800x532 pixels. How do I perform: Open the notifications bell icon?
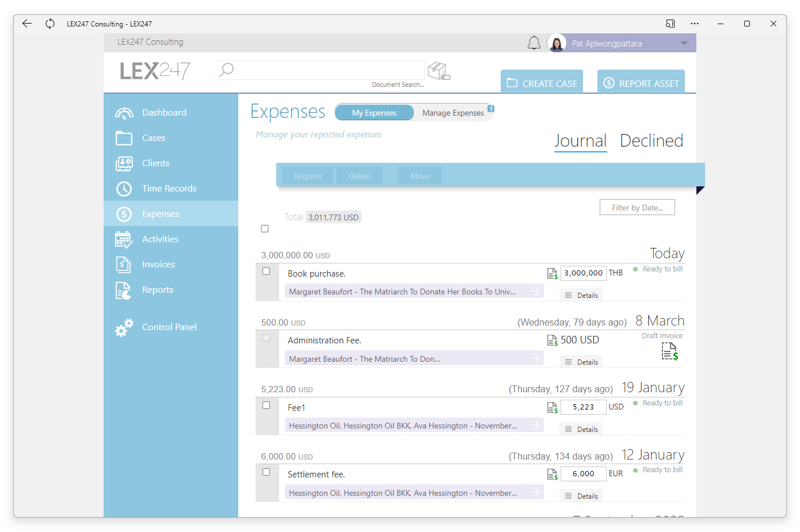(x=534, y=43)
